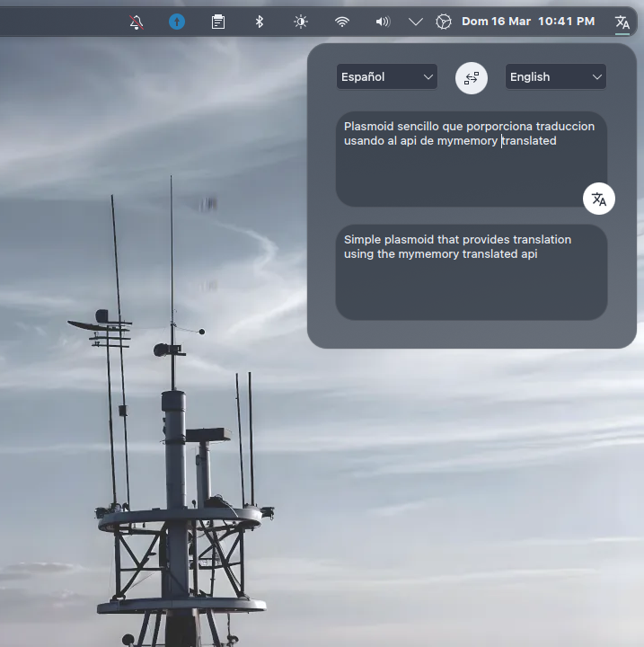644x647 pixels.
Task: Swap source and target languages
Action: pos(472,78)
